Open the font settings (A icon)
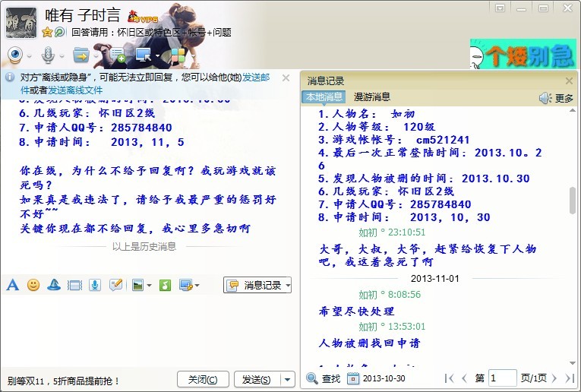581x392 pixels. click(x=12, y=285)
